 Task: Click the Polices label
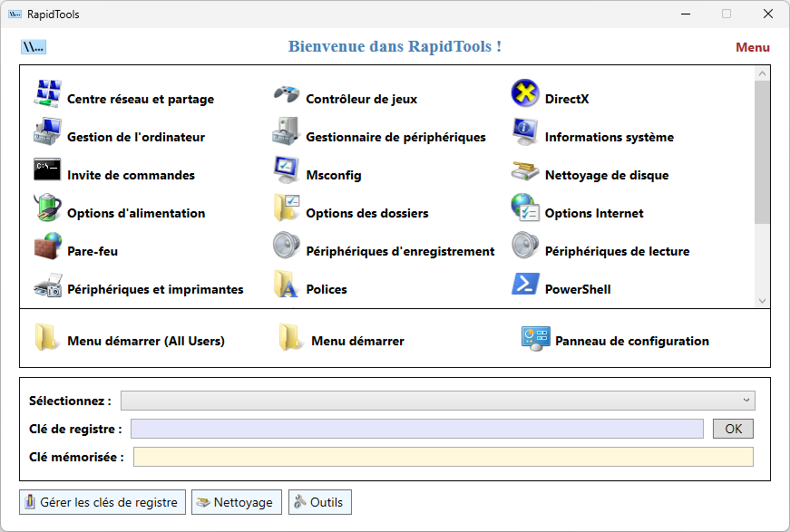[327, 289]
